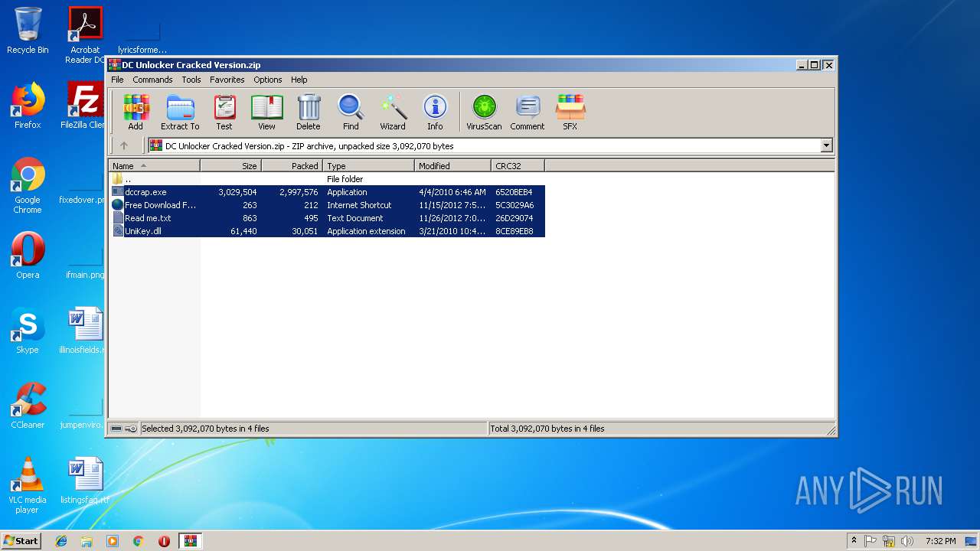Image resolution: width=980 pixels, height=551 pixels.
Task: Run VirusScan on the archive
Action: coord(484,112)
